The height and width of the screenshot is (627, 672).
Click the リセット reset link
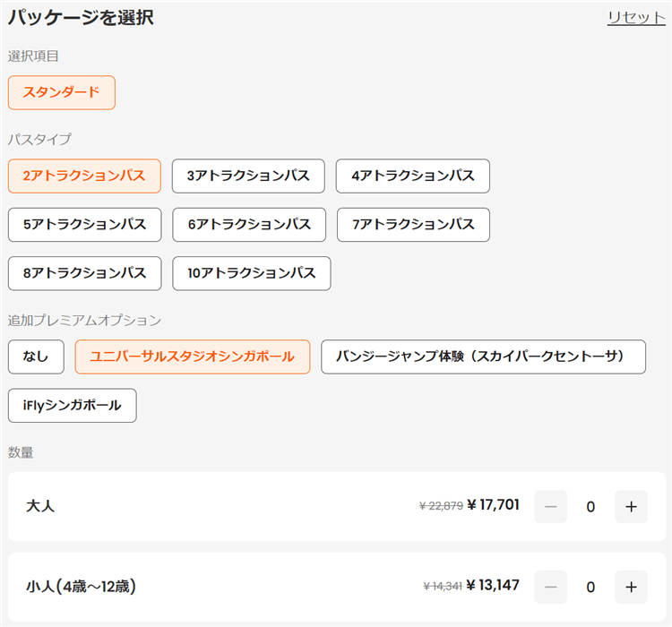pos(635,18)
